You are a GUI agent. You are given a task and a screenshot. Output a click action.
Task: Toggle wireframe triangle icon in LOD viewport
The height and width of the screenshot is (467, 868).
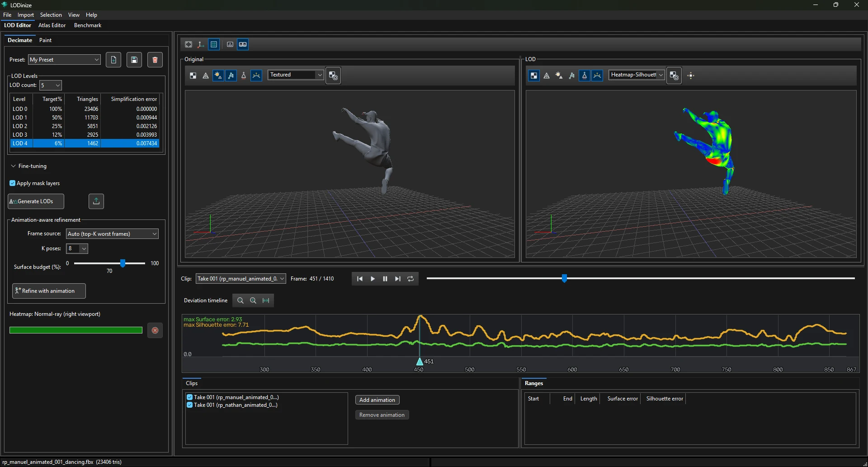(547, 76)
